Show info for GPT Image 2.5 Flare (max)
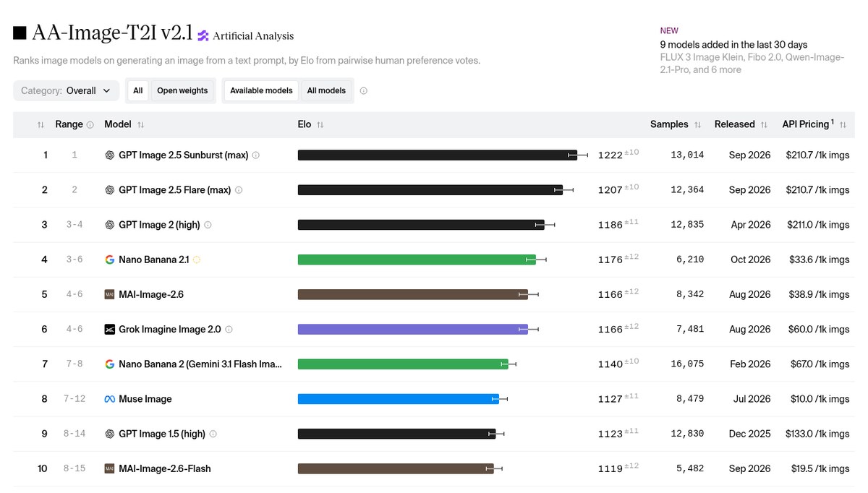Screen dimensions: 868x493 [x=239, y=190]
